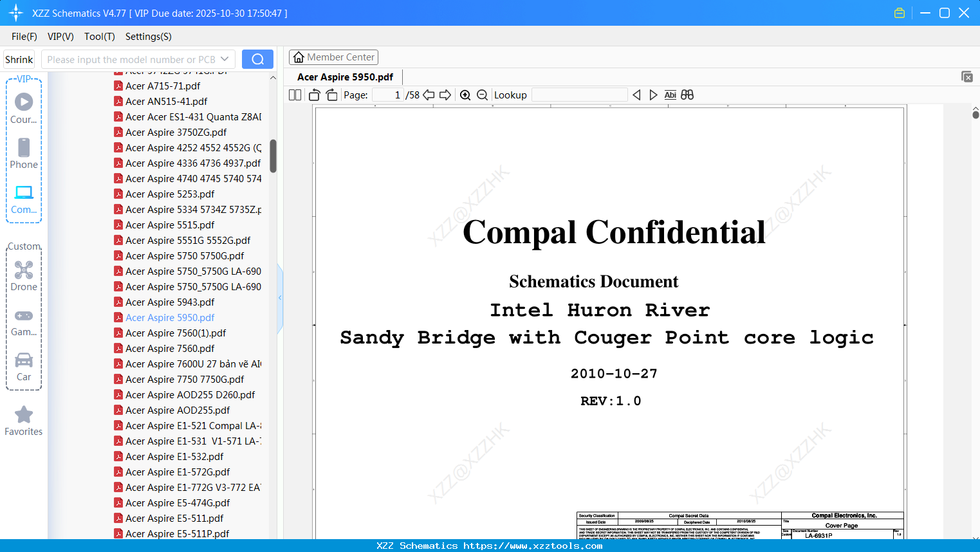980x552 pixels.
Task: Select the Acer Aspire 5950.pdf tab
Action: pyautogui.click(x=346, y=77)
